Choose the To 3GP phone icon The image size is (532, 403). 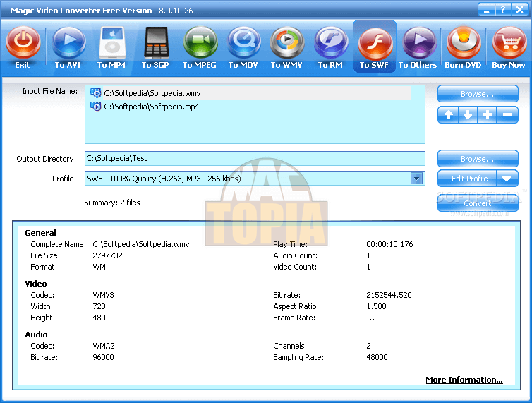coord(156,43)
